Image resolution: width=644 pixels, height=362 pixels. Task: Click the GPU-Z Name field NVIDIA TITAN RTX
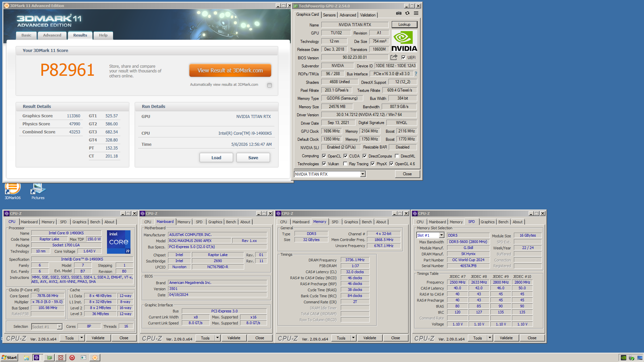click(x=355, y=24)
